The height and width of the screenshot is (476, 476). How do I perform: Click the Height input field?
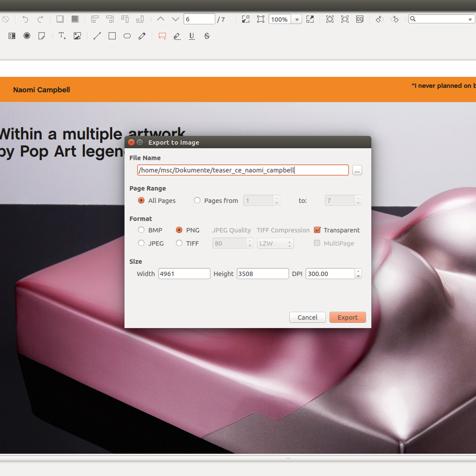pyautogui.click(x=263, y=274)
